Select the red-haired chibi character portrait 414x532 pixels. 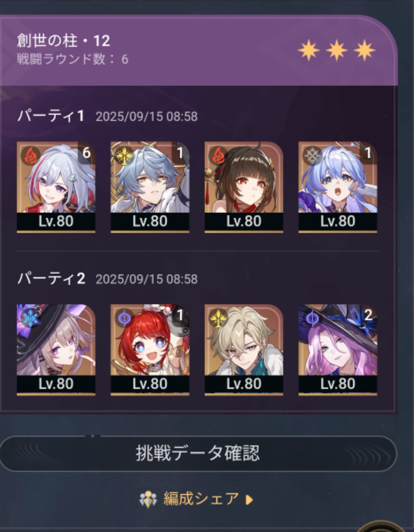[150, 350]
